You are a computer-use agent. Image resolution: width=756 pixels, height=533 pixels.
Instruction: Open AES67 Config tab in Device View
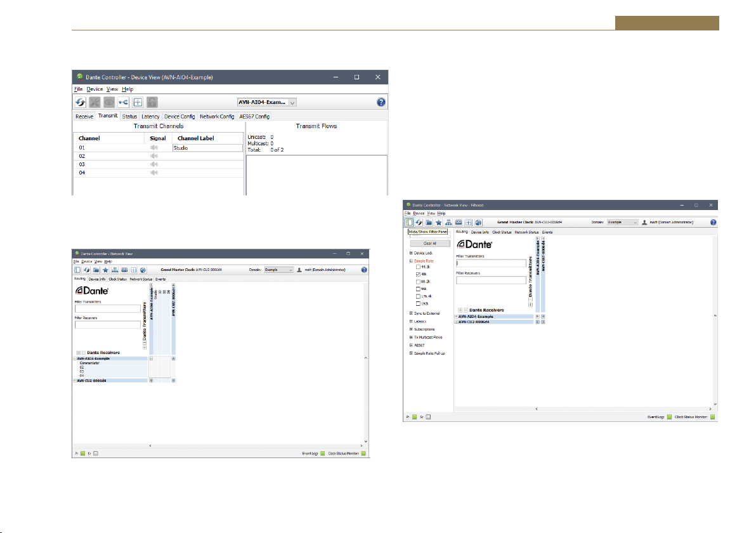254,117
